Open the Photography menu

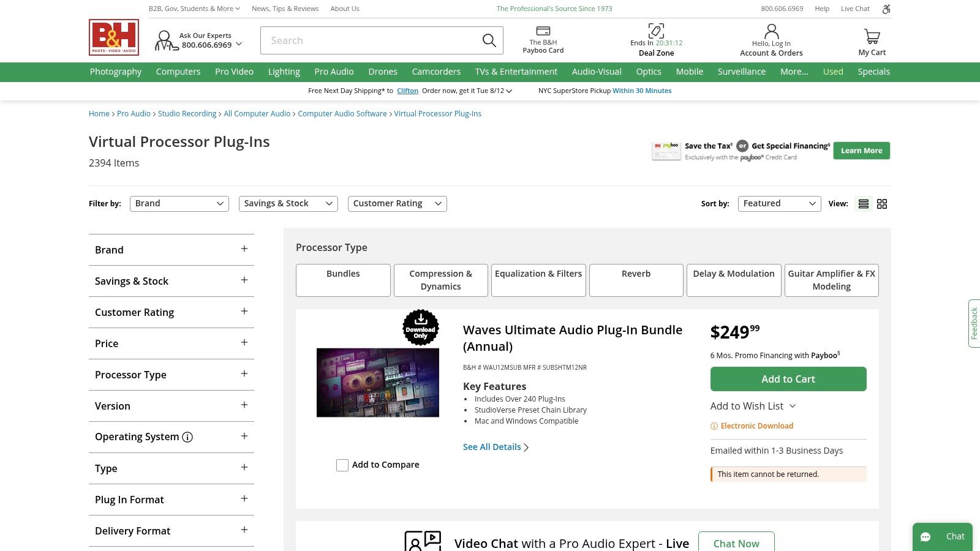pos(116,72)
